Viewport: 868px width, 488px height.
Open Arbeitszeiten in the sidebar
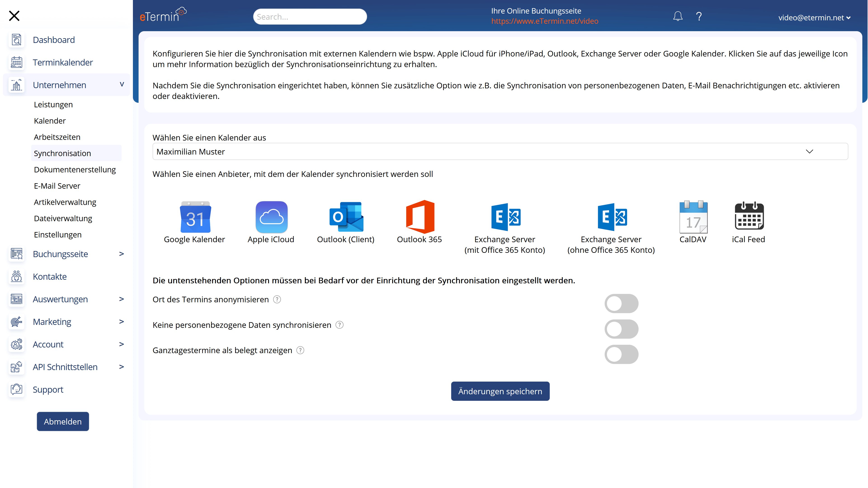(57, 137)
